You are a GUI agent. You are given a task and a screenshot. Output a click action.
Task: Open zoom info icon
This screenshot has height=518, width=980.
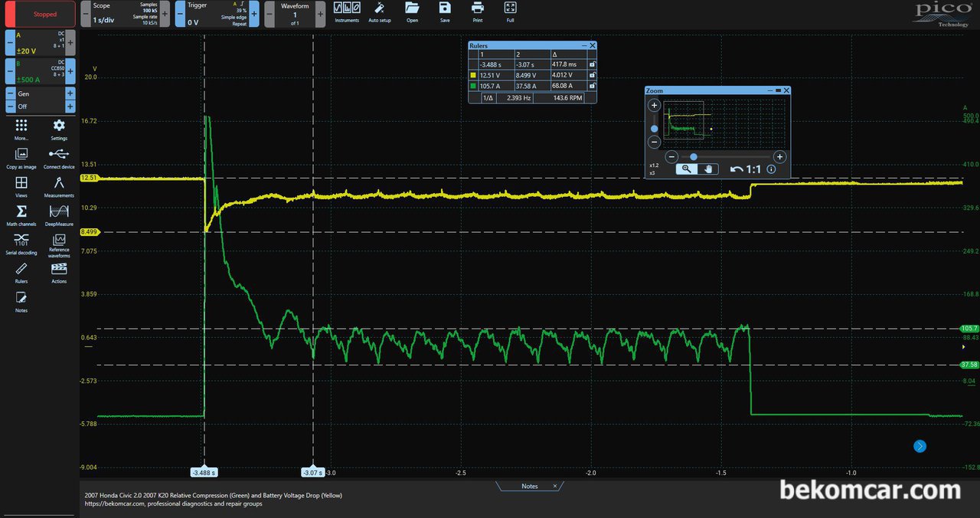772,169
